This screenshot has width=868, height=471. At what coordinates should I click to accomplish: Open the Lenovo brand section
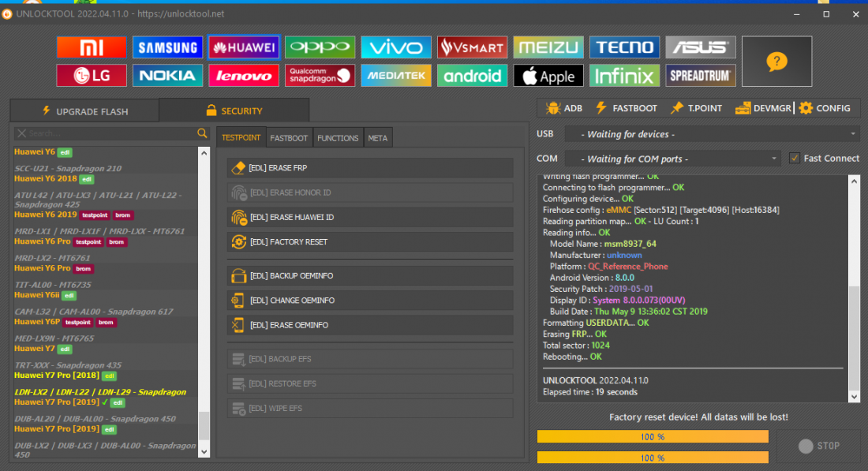tap(244, 76)
